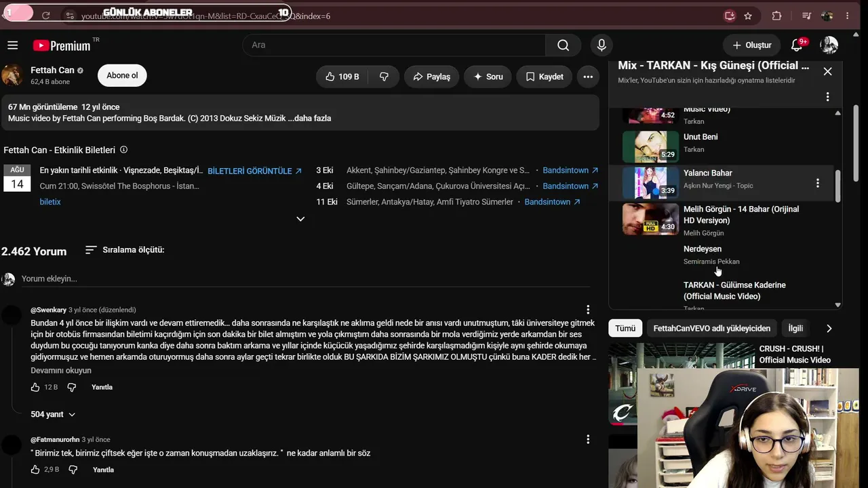Share the video with Paylaş
The width and height of the screenshot is (868, 488).
pyautogui.click(x=431, y=77)
